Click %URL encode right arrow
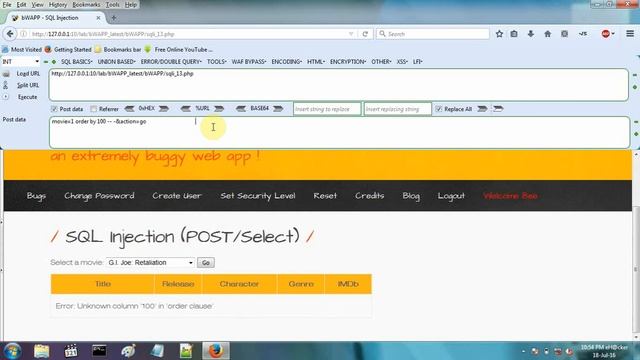This screenshot has height=360, width=640. tap(219, 109)
